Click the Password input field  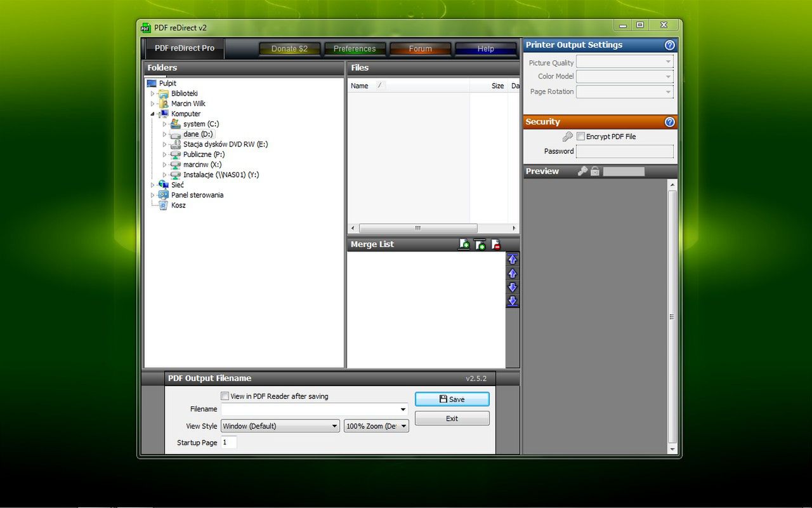click(x=624, y=151)
